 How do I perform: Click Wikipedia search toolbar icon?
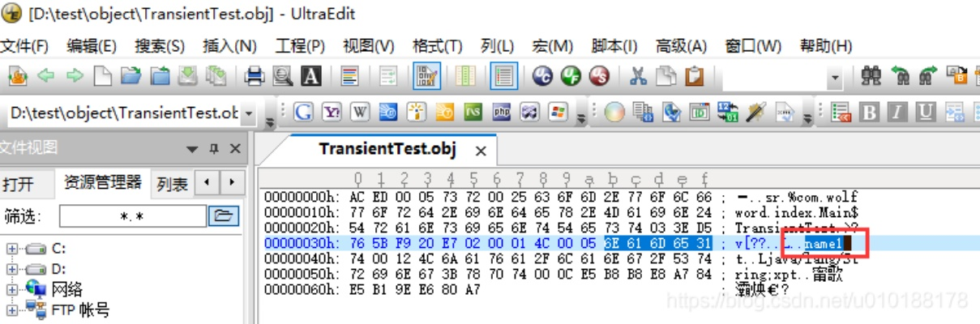pyautogui.click(x=360, y=112)
